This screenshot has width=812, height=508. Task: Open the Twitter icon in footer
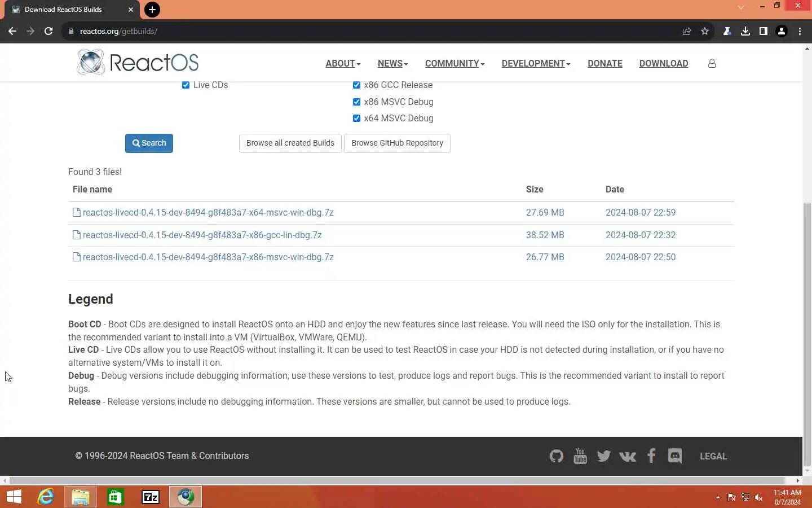coord(604,456)
